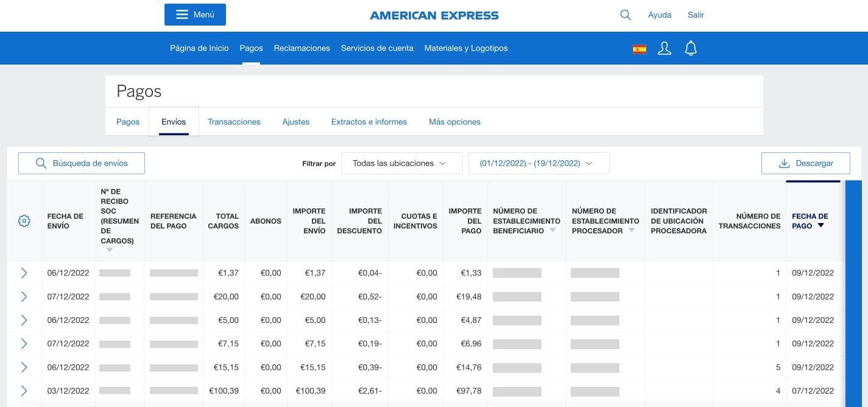Viewport: 868px width, 407px height.
Task: Click the American Express logo
Action: [x=434, y=15]
